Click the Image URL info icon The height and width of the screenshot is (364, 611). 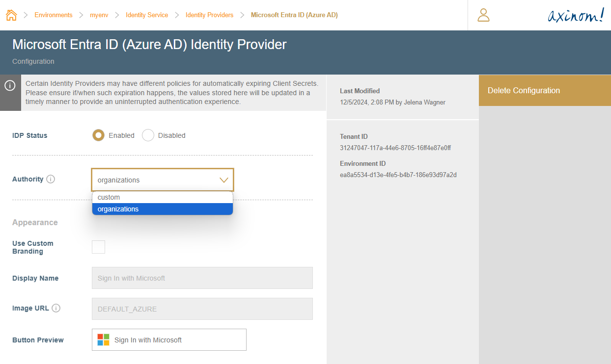click(x=56, y=308)
